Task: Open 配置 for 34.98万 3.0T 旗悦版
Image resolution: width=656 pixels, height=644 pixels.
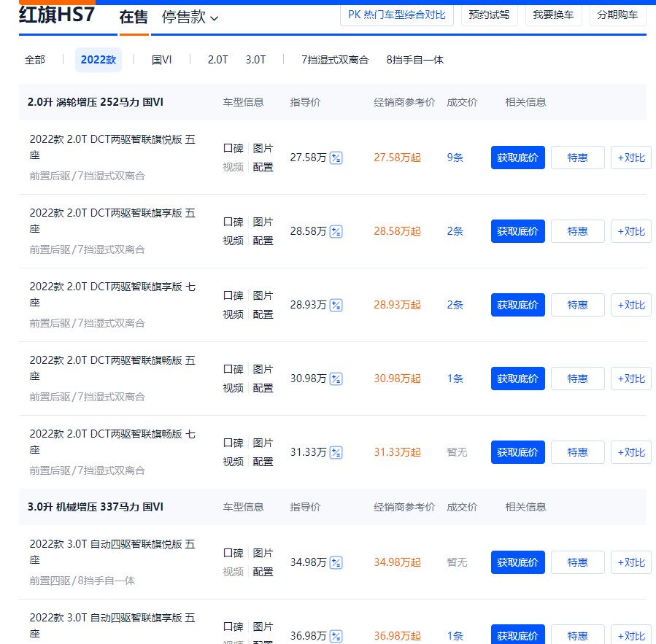Action: (263, 572)
